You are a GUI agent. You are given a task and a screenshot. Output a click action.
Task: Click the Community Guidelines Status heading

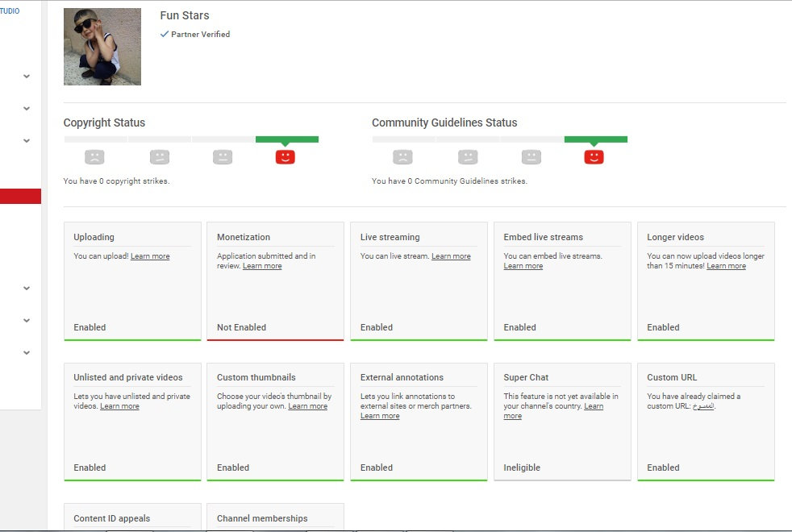(444, 123)
